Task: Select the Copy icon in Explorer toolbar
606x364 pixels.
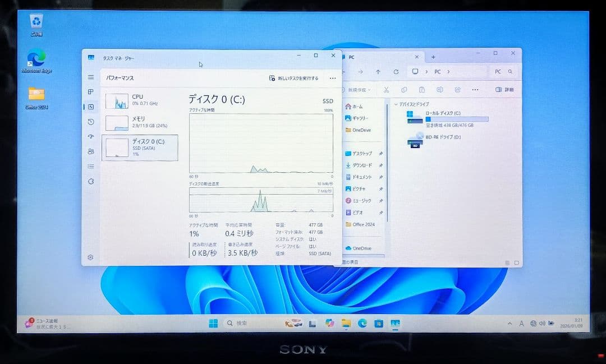Action: coord(404,90)
